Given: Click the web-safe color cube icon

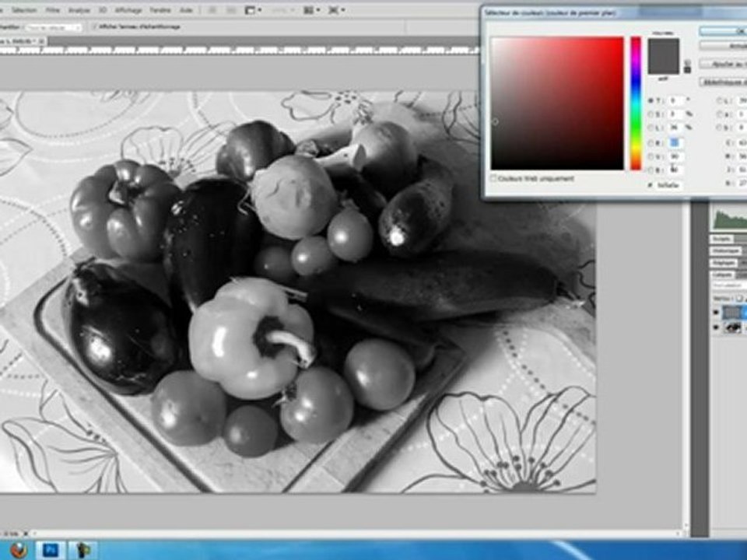Looking at the screenshot, I should tap(687, 63).
